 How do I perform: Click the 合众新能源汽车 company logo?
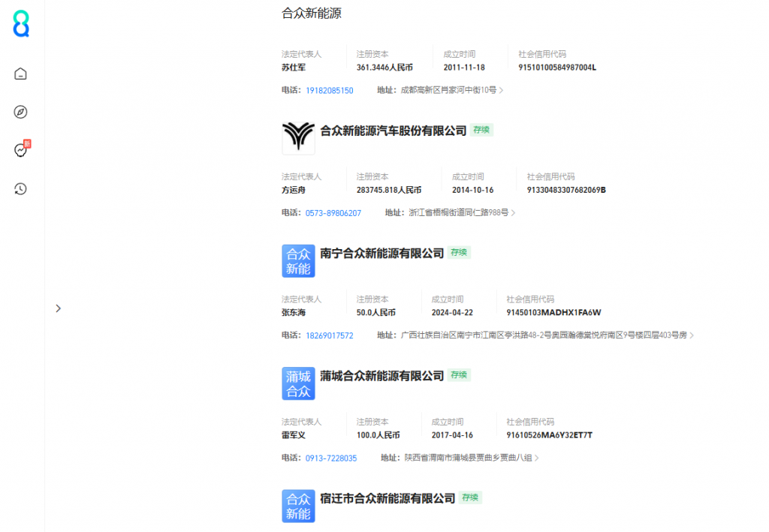click(298, 138)
